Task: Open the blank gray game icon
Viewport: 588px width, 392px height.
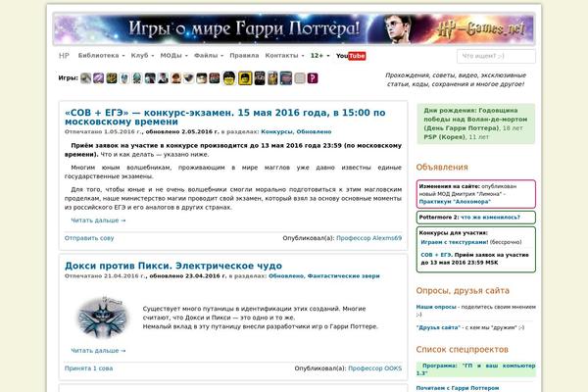Action: (300, 78)
